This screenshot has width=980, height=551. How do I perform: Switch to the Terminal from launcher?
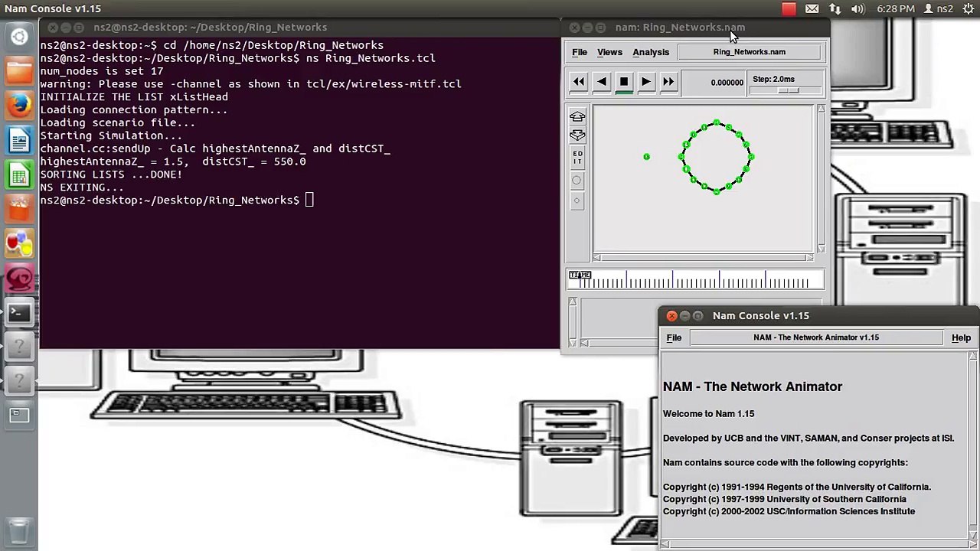click(x=20, y=313)
